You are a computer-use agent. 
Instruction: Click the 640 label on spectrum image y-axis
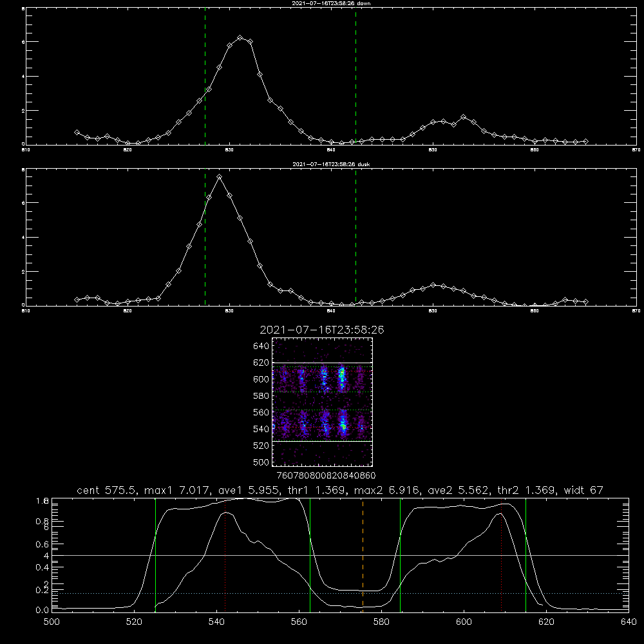[261, 346]
